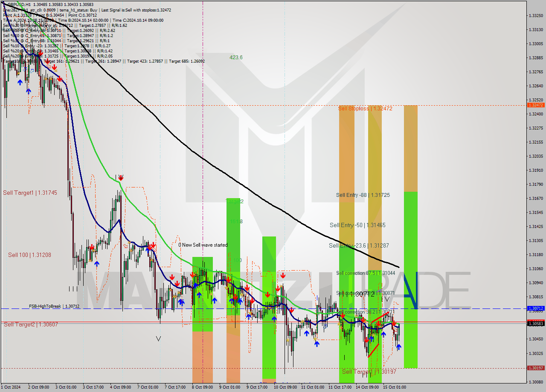Click the '9 Oct 17:00' time axis label
The height and width of the screenshot is (392, 546).
[x=257, y=387]
